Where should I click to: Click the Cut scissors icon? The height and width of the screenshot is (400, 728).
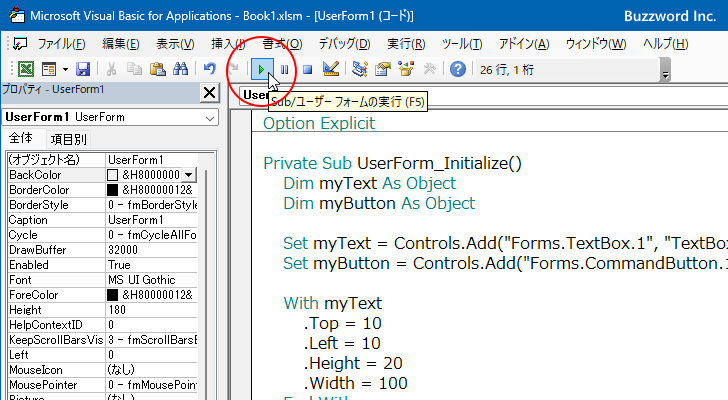pyautogui.click(x=111, y=69)
